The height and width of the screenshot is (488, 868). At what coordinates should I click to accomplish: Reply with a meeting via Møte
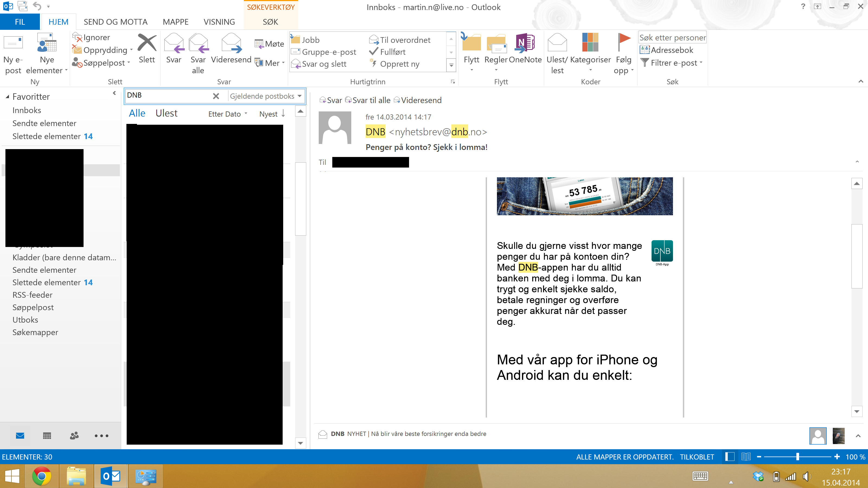[x=269, y=44]
